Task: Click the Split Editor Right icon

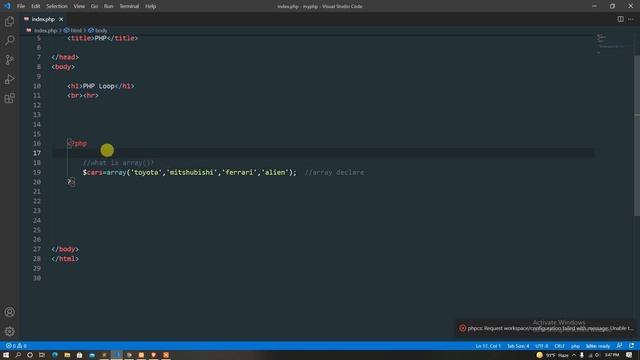Action: click(x=620, y=19)
